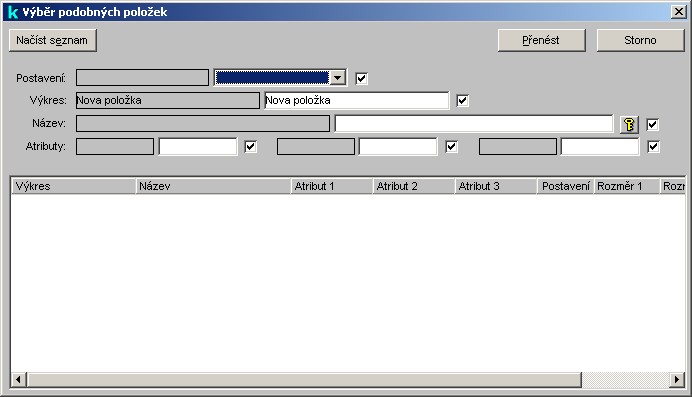This screenshot has width=692, height=397.
Task: Sort by the Výkres column header
Action: [73, 186]
